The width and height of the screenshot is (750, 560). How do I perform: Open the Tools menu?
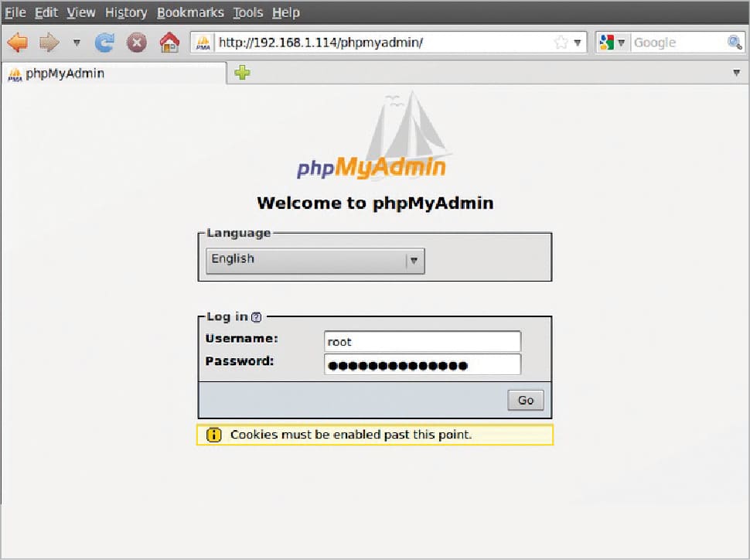247,12
